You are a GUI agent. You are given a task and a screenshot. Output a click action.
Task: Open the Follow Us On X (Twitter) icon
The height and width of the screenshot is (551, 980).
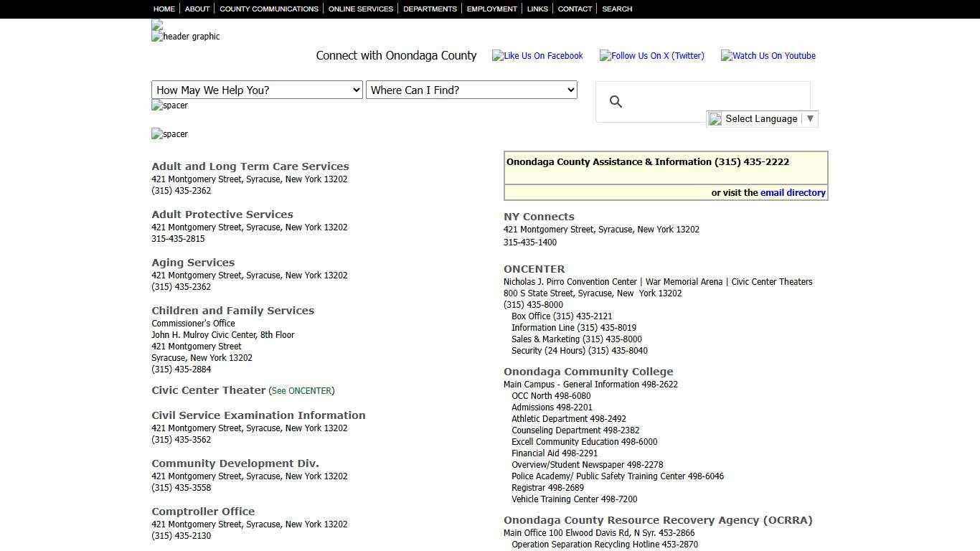[651, 56]
